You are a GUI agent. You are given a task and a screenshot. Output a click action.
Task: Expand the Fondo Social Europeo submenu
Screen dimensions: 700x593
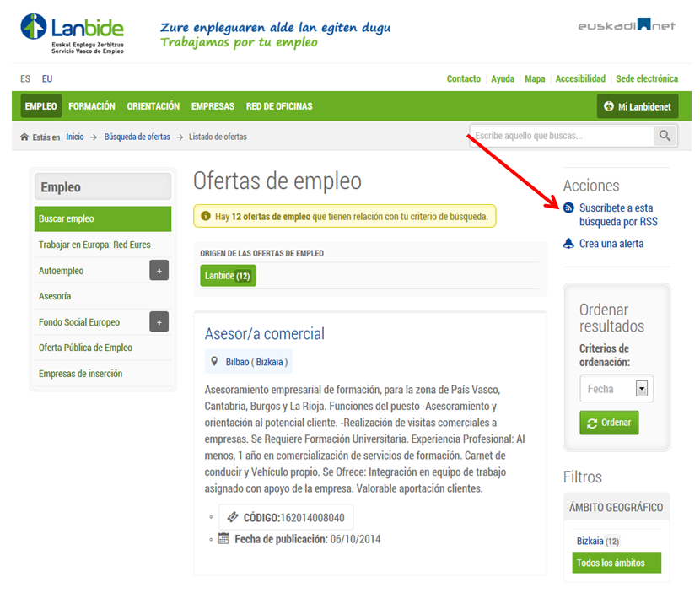(159, 322)
